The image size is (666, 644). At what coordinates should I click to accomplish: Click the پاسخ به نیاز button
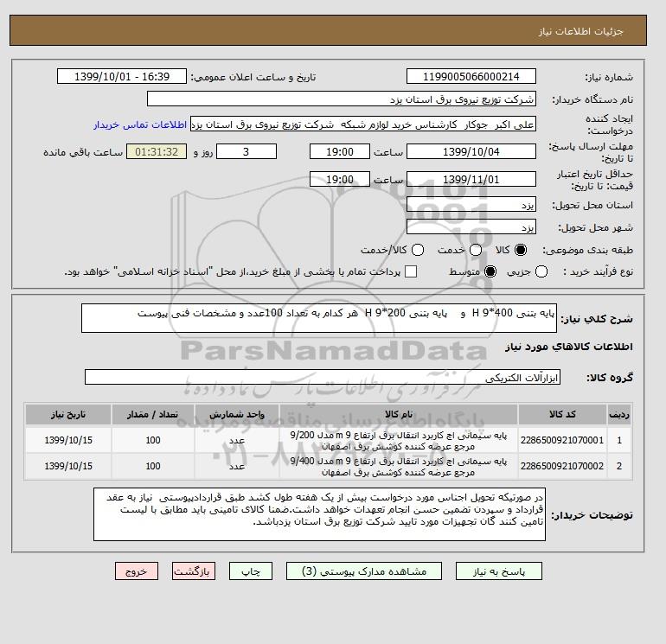coord(499,571)
